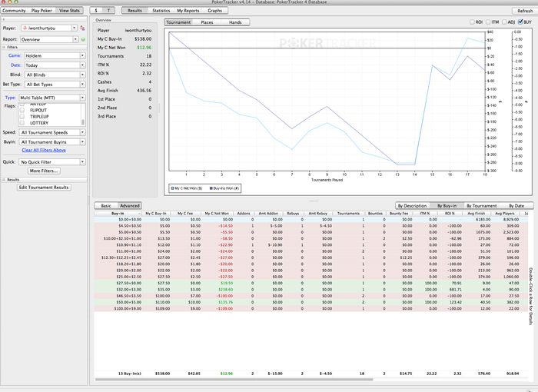538x392 pixels.
Task: Click the Edit Tournament Results button
Action: (x=44, y=187)
